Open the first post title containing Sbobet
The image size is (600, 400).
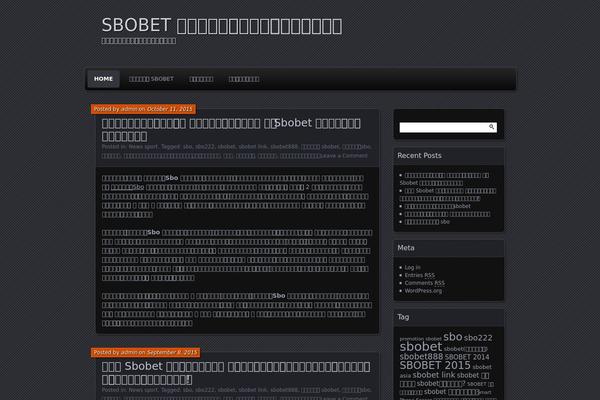tap(231, 129)
